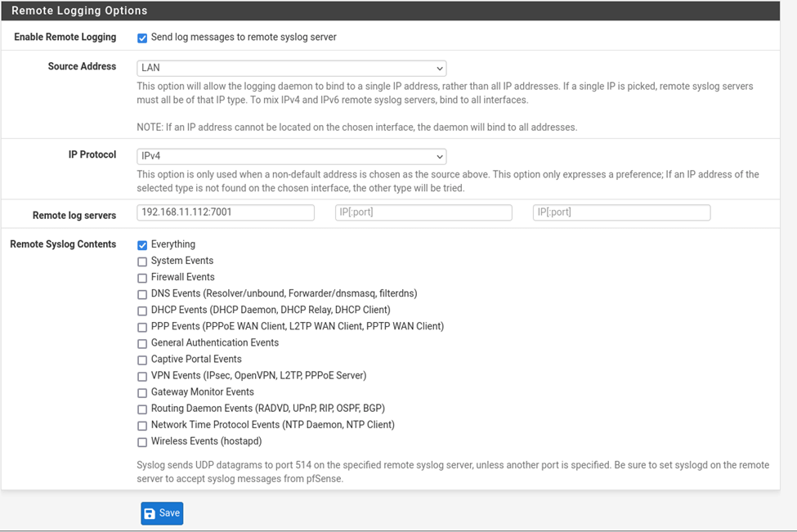
Task: Click the third IP[:port] server field
Action: tap(621, 212)
